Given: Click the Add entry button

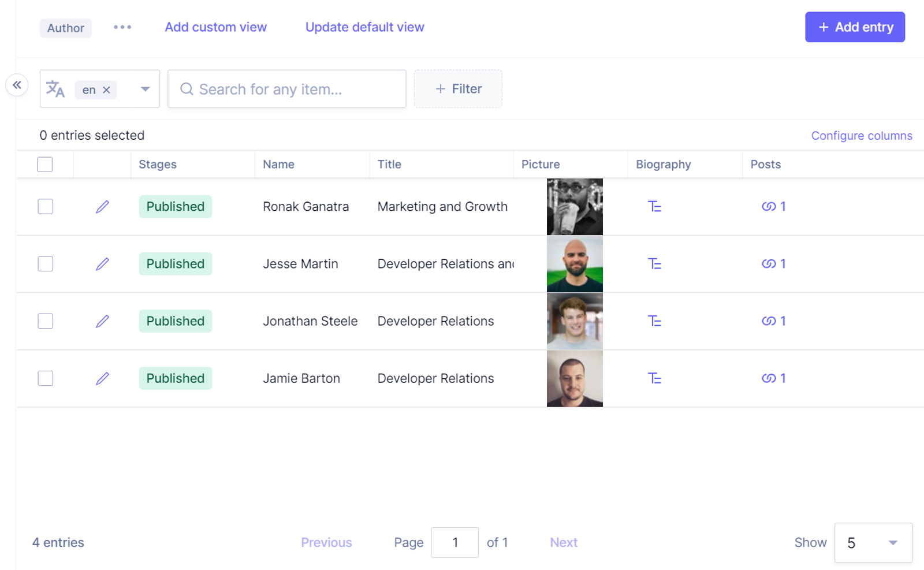Looking at the screenshot, I should (855, 27).
